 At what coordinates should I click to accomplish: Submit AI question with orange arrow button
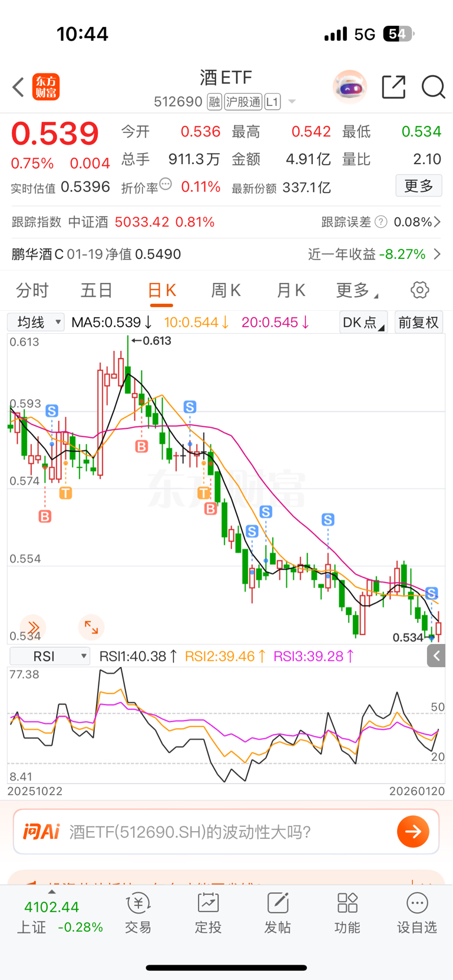click(413, 832)
